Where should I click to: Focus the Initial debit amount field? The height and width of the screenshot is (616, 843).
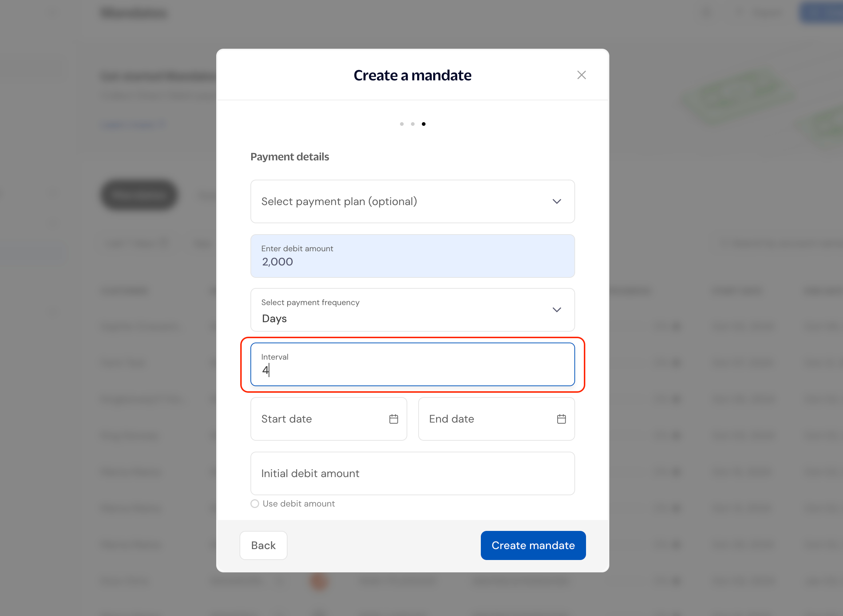(412, 473)
